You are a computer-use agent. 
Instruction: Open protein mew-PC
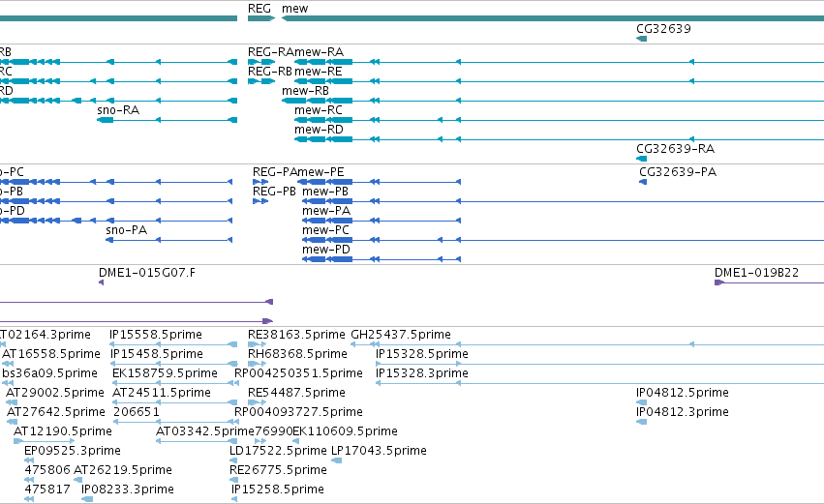[325, 230]
